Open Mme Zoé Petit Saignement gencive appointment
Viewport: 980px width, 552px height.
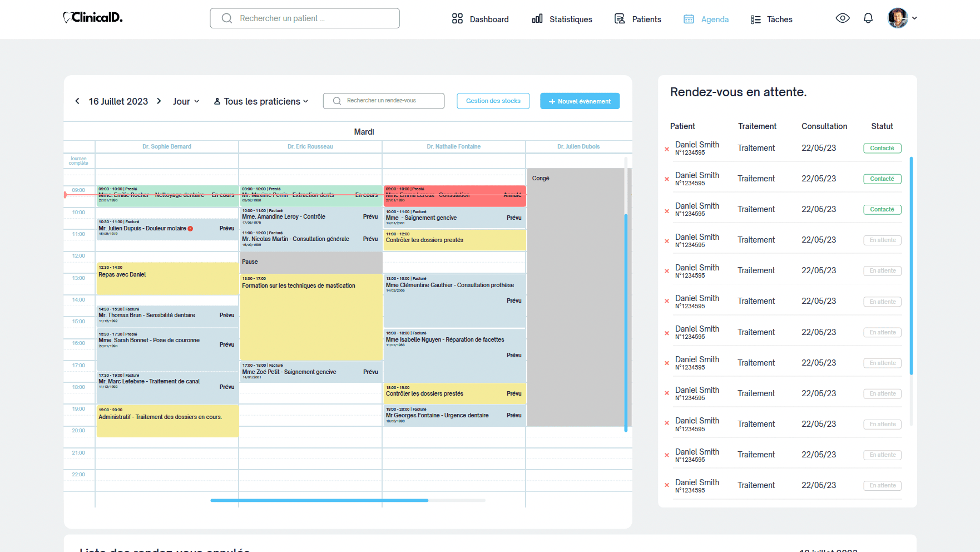pos(311,372)
